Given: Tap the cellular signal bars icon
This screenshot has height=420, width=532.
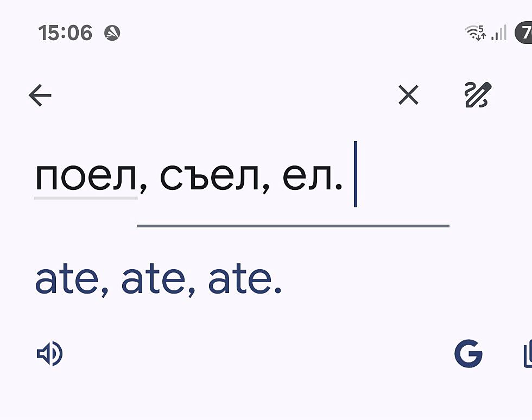Looking at the screenshot, I should (x=498, y=34).
